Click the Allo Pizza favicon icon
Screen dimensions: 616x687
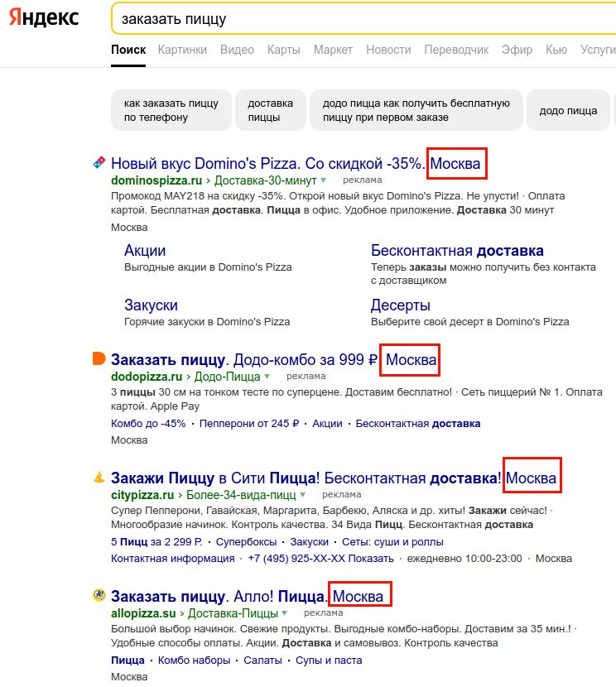(x=99, y=595)
